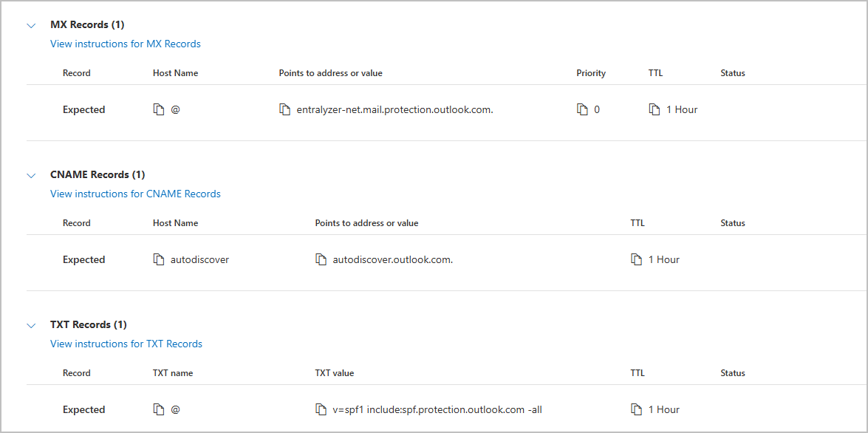868x433 pixels.
Task: Copy the MX record priority value 0
Action: pos(582,109)
